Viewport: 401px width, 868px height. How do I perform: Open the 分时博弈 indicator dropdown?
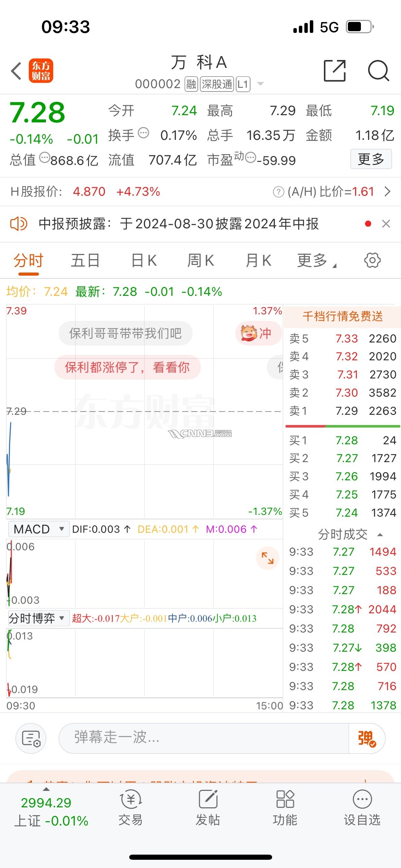[38, 618]
